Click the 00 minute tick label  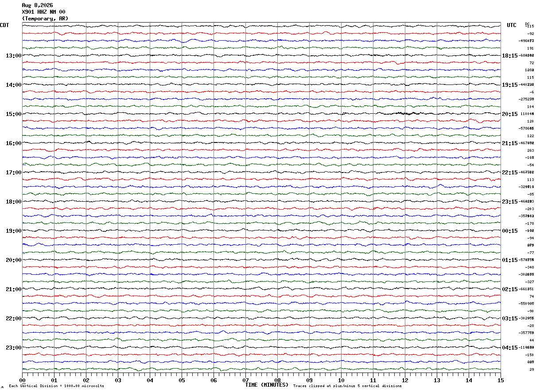point(22,380)
